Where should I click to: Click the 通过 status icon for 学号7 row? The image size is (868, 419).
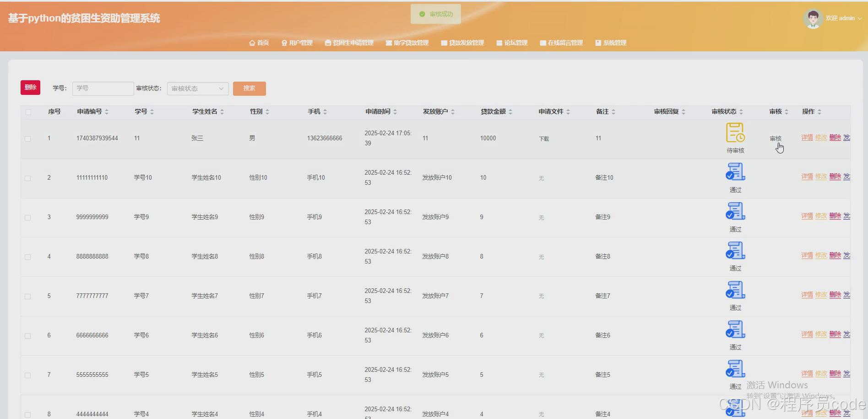735,290
